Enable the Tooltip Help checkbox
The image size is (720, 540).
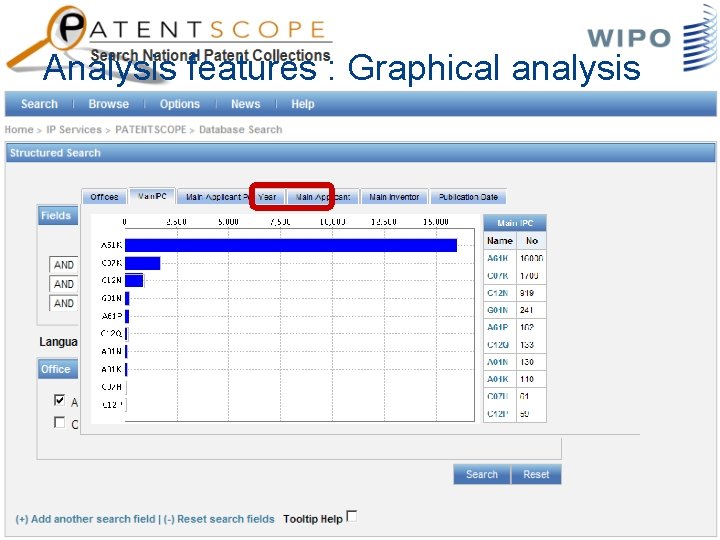tap(352, 516)
